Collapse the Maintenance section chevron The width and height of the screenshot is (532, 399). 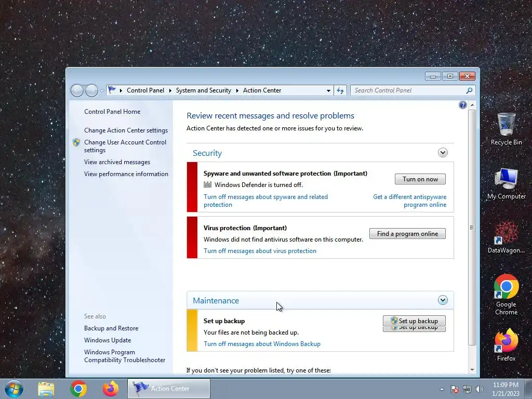[x=443, y=300]
